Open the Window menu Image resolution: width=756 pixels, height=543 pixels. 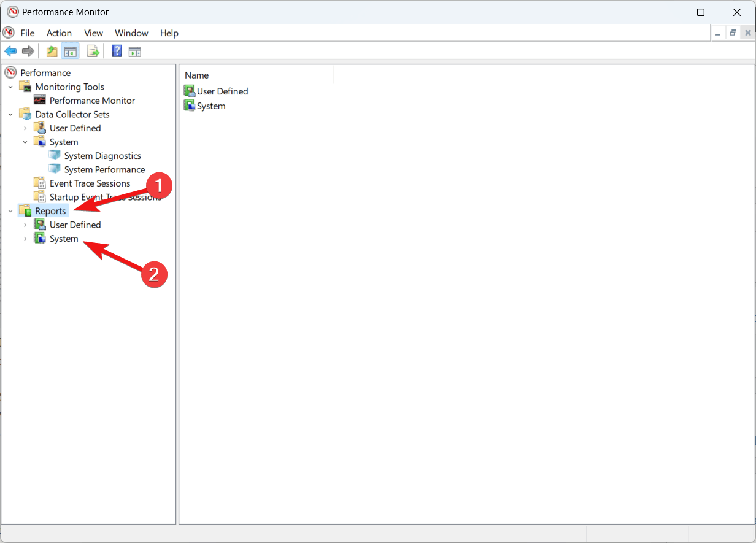(x=131, y=33)
